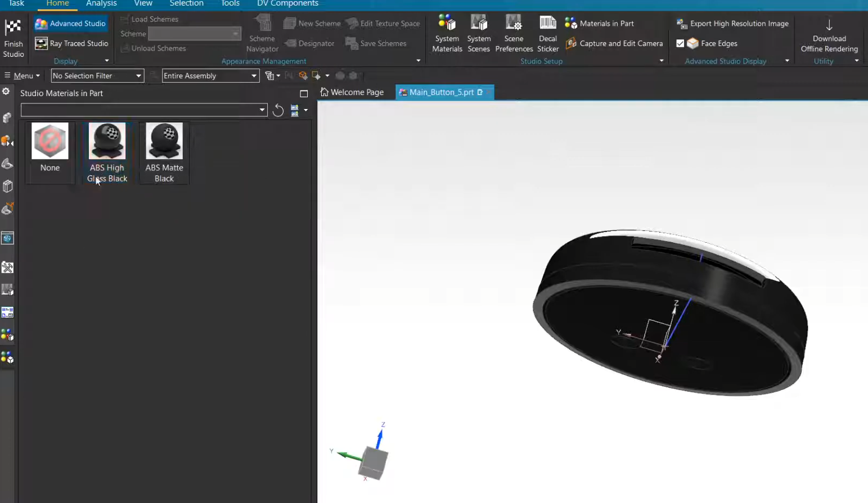Open the DV Components ribbon tab
The image size is (868, 503).
click(287, 3)
